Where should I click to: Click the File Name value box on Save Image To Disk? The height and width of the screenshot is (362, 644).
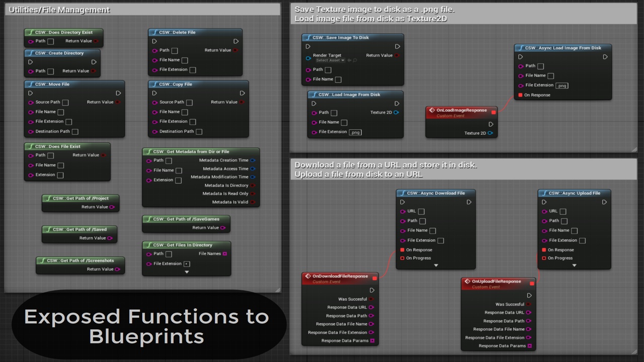(x=338, y=79)
